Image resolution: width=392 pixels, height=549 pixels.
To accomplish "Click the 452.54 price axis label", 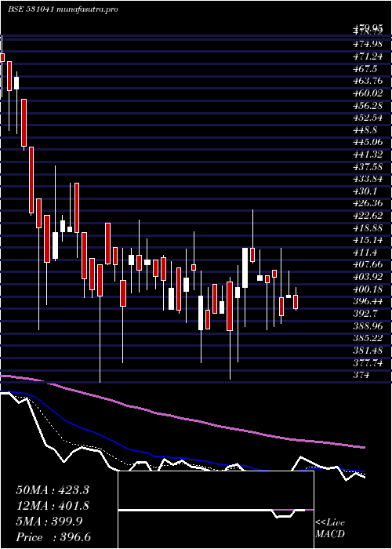I will click(368, 118).
